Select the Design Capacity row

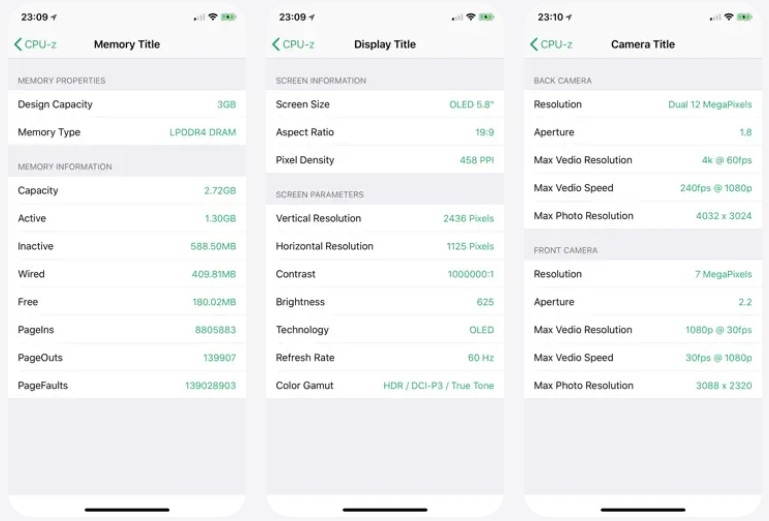(127, 104)
